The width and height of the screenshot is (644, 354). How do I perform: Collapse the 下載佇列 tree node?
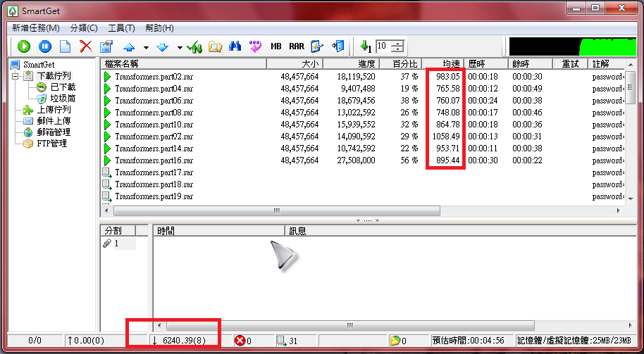point(16,76)
